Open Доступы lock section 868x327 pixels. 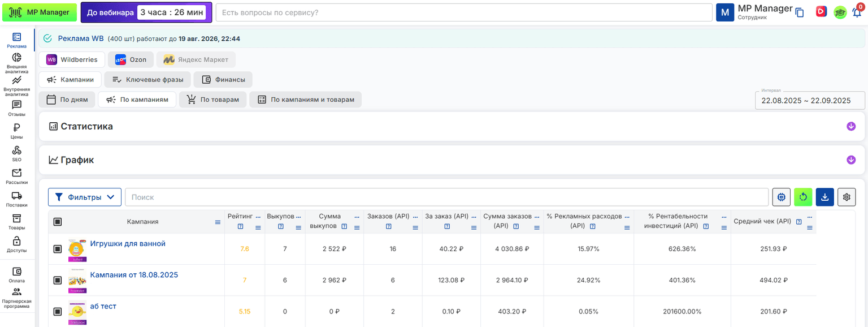[16, 244]
